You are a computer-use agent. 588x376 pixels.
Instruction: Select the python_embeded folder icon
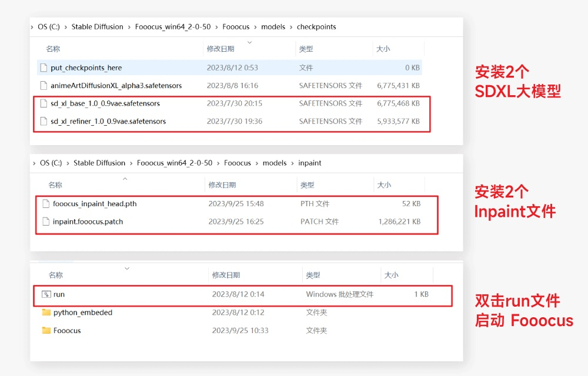point(46,313)
